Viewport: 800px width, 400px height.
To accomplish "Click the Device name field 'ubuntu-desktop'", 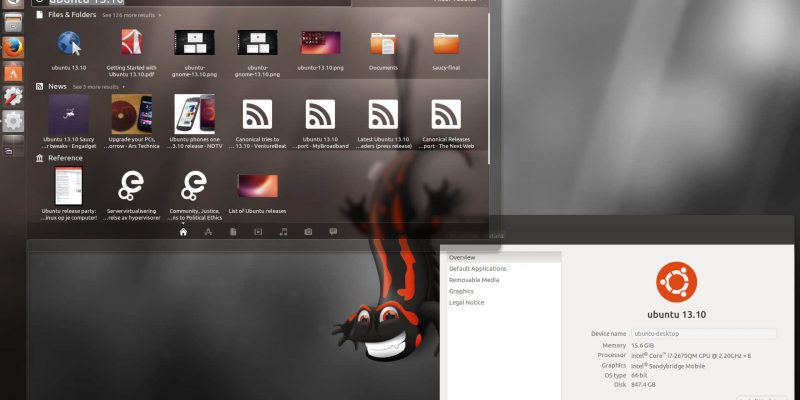I will pos(704,334).
